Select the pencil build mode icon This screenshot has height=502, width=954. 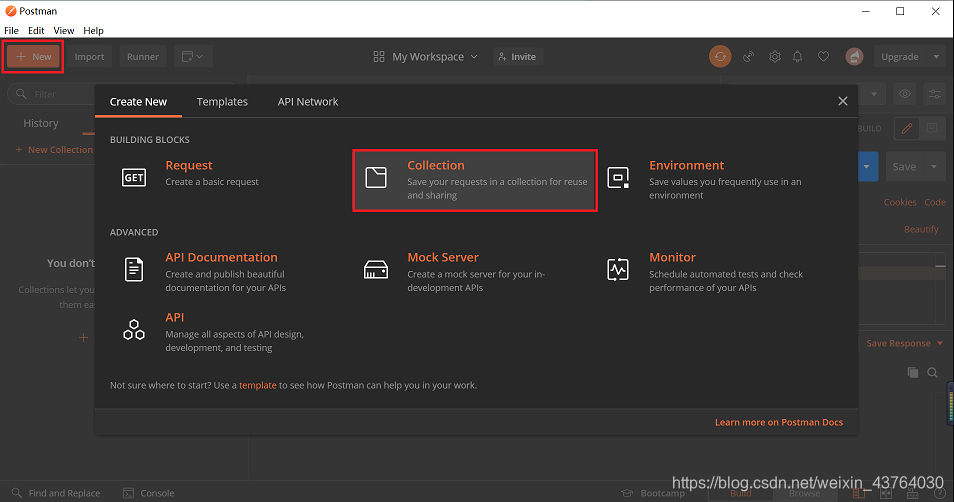907,128
